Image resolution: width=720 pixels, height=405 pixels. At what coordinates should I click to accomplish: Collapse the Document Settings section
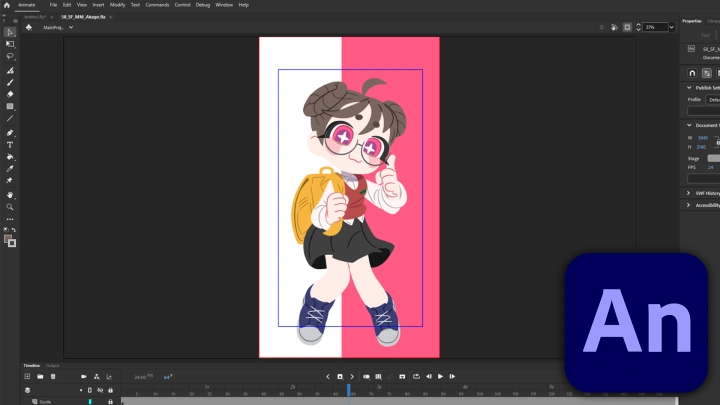[689, 125]
